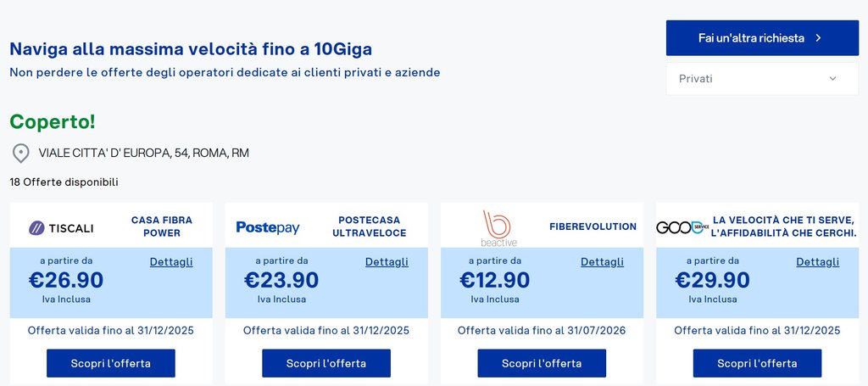Open the Privati customer type dropdown

(x=750, y=79)
